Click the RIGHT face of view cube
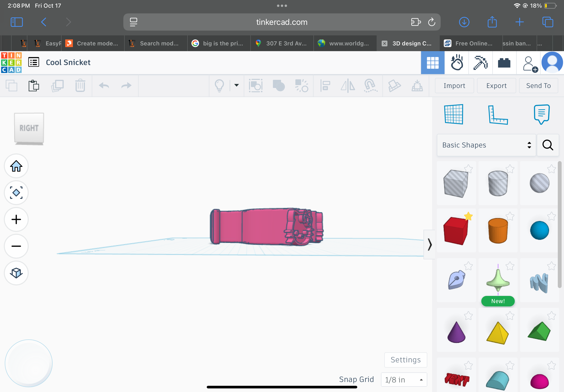564x392 pixels. 29,128
